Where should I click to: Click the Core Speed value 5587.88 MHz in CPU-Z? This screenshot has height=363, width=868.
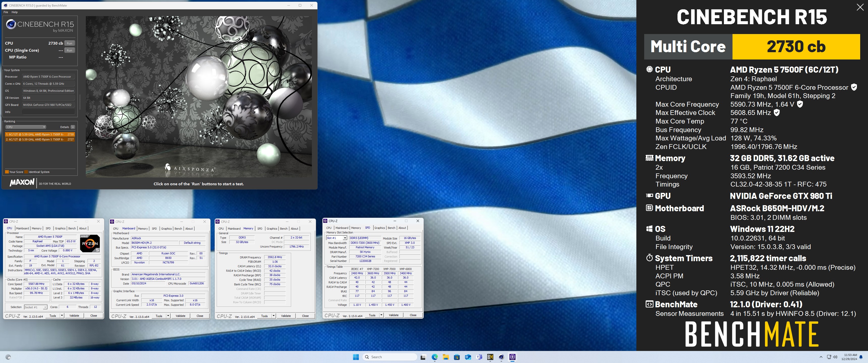(36, 284)
